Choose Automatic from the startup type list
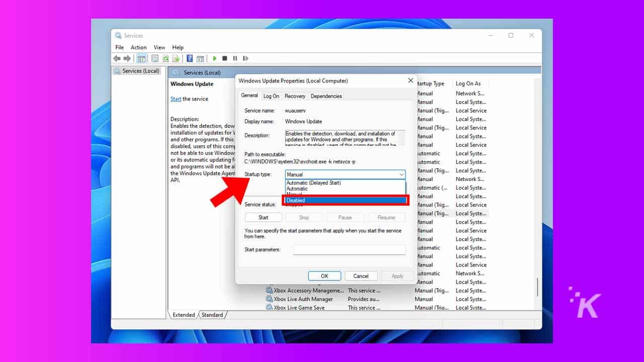 (x=345, y=189)
